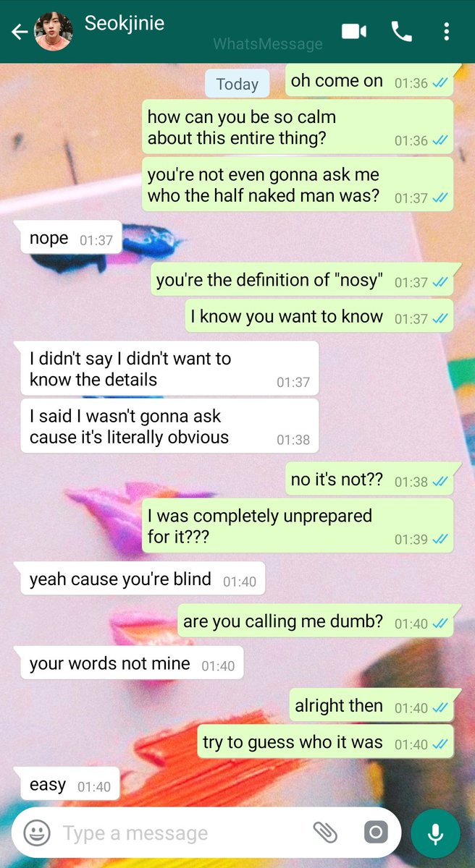The height and width of the screenshot is (868, 475).
Task: Open Seokjinie's profile picture
Action: (x=53, y=32)
